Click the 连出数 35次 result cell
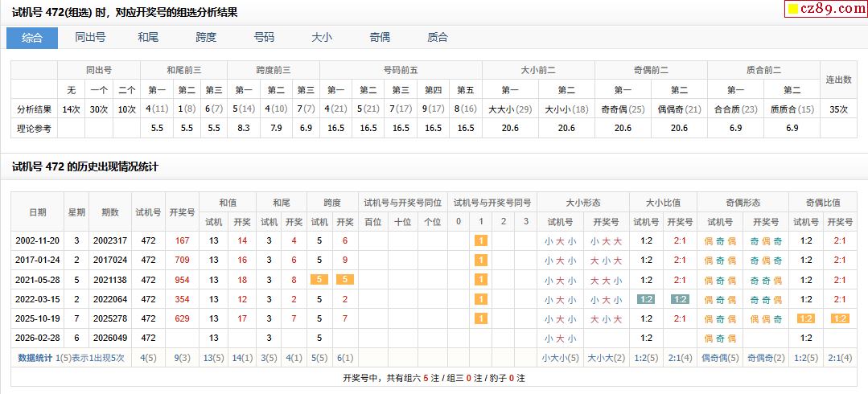Viewport: 868px width, 394px height. [838, 109]
